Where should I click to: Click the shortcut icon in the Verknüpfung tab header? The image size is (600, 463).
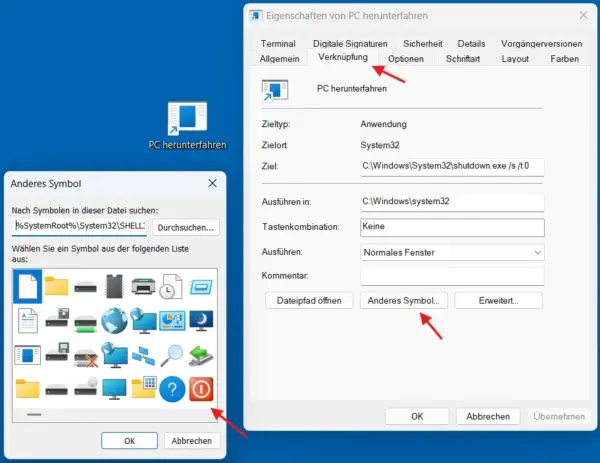(275, 90)
